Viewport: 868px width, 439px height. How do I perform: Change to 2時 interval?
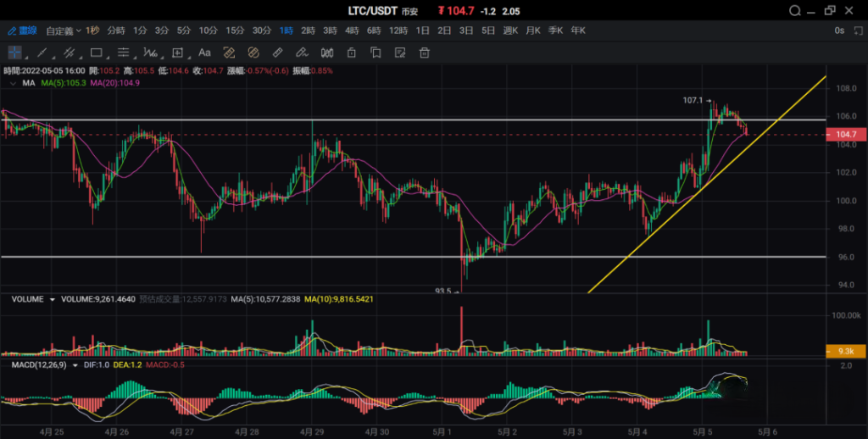[x=308, y=31]
